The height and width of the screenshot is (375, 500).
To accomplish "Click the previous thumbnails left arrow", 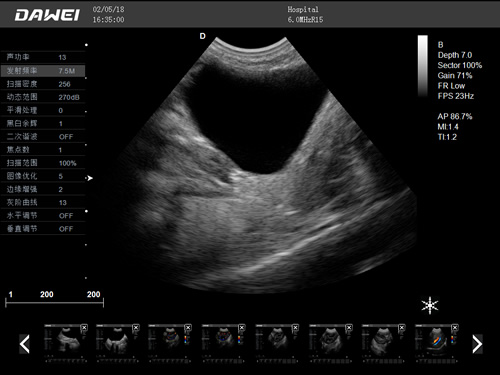I will click(x=25, y=344).
